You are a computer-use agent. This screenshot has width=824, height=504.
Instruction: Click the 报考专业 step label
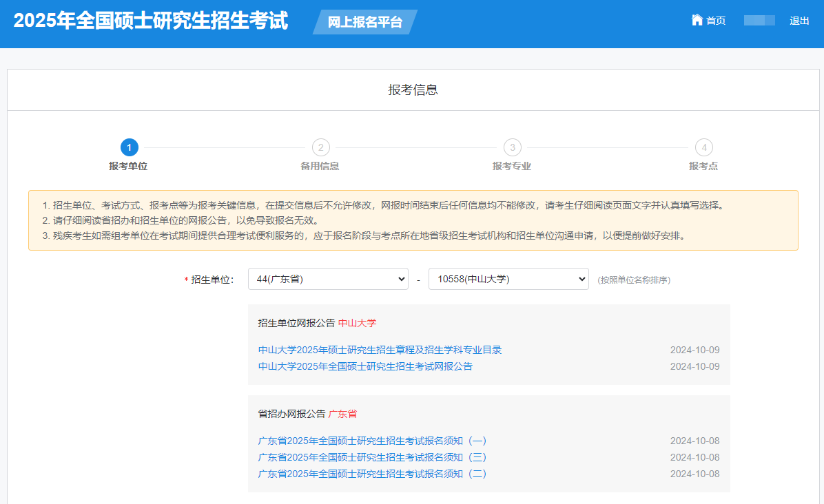511,166
